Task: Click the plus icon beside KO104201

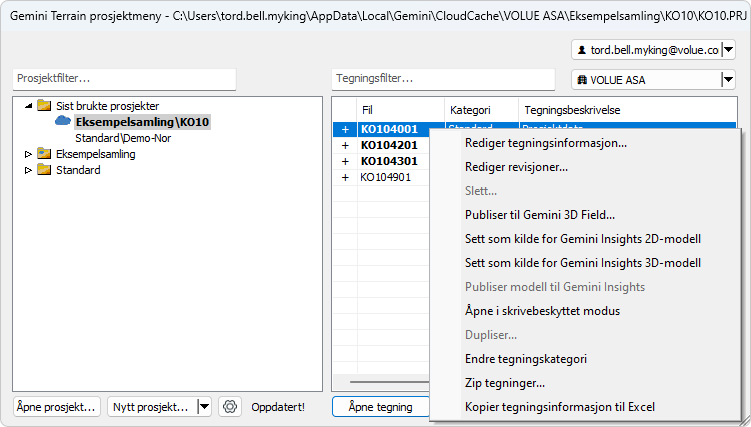Action: (345, 145)
